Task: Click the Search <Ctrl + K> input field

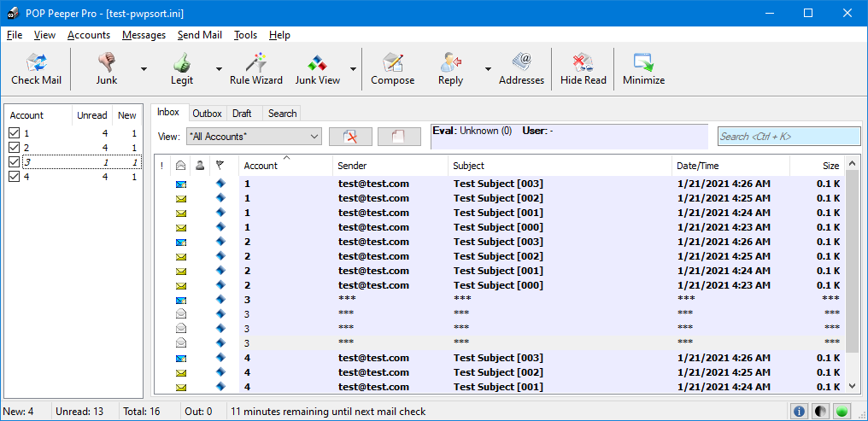Action: point(789,137)
